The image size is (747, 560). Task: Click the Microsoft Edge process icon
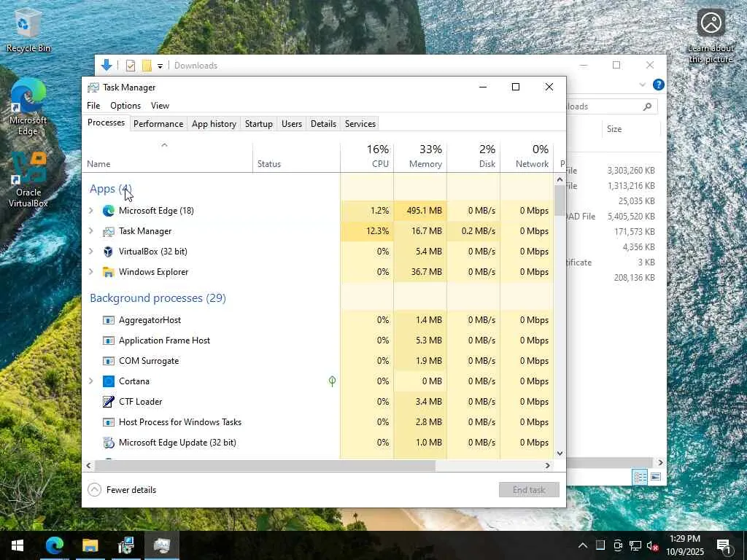[109, 211]
